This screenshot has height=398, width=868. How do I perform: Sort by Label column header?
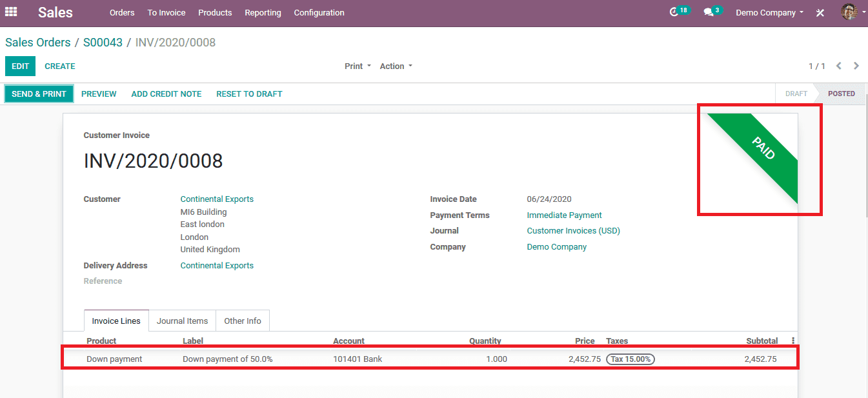(x=193, y=341)
